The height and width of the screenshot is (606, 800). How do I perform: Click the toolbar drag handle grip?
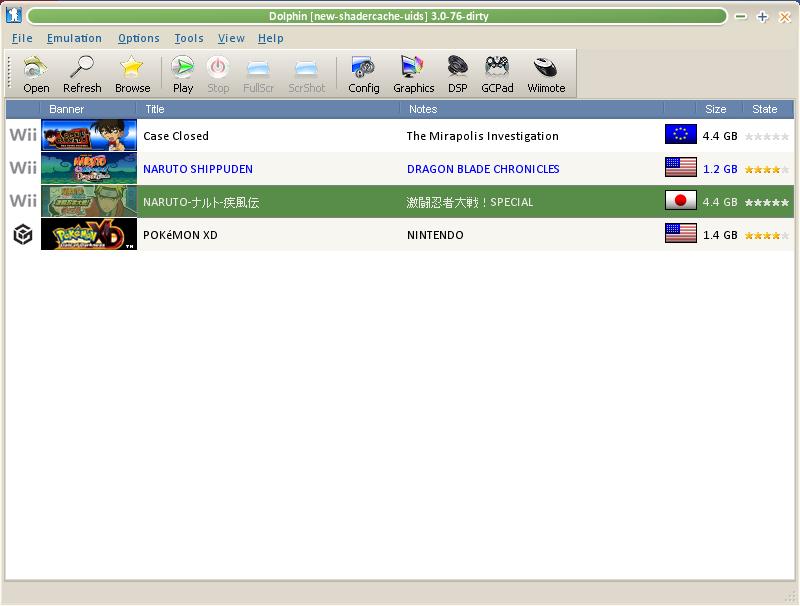click(x=9, y=73)
